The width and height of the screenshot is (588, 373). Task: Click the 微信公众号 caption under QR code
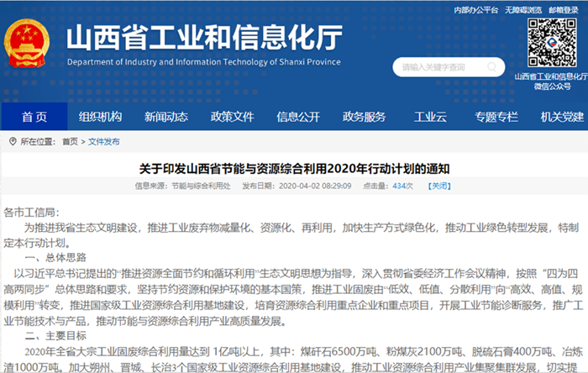tap(552, 87)
